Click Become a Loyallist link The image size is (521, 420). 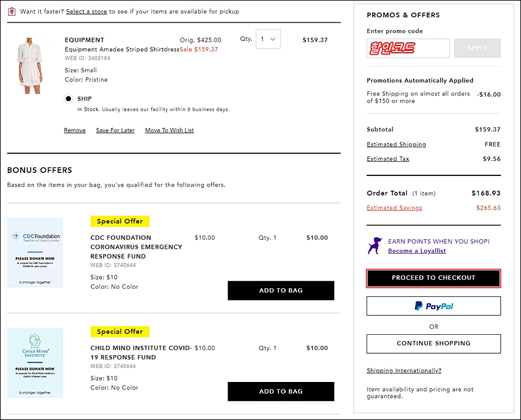(x=417, y=251)
